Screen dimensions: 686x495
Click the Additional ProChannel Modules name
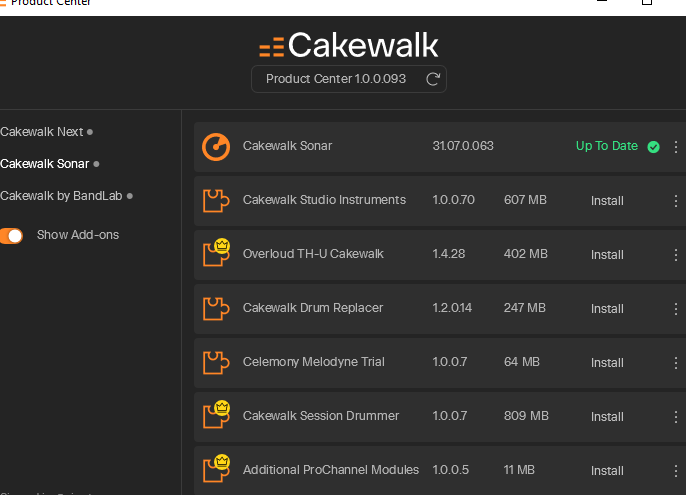click(x=331, y=470)
